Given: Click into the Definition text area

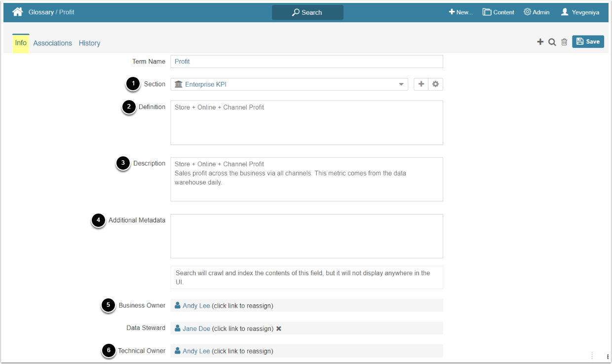Looking at the screenshot, I should click(306, 123).
